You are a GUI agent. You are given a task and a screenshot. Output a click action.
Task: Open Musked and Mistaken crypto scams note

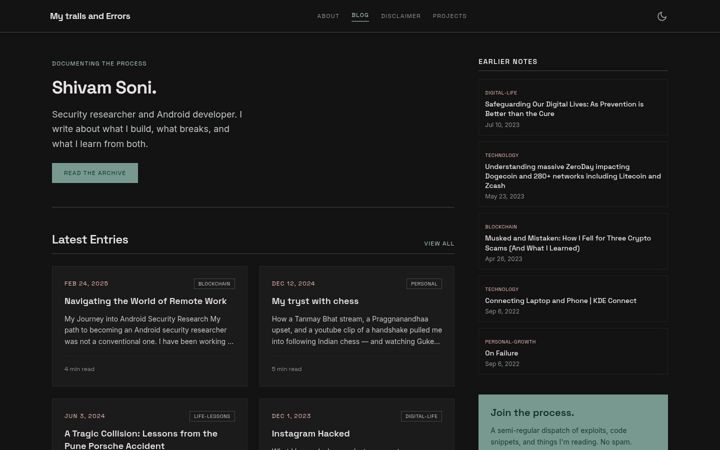pyautogui.click(x=568, y=243)
